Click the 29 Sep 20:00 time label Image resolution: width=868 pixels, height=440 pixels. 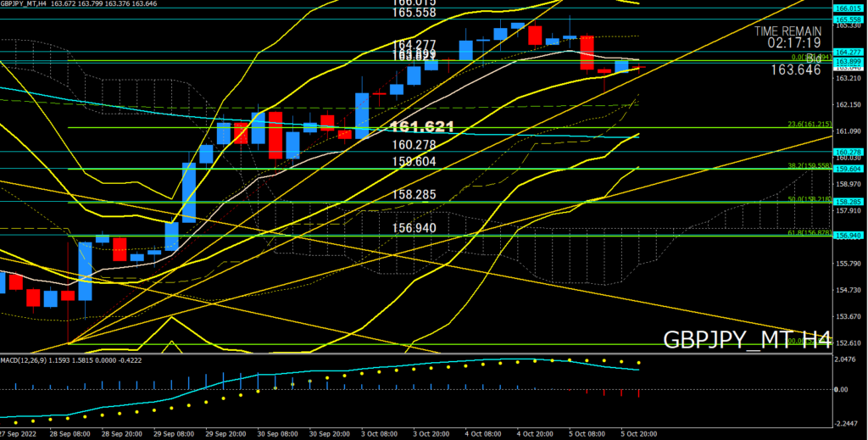224,434
